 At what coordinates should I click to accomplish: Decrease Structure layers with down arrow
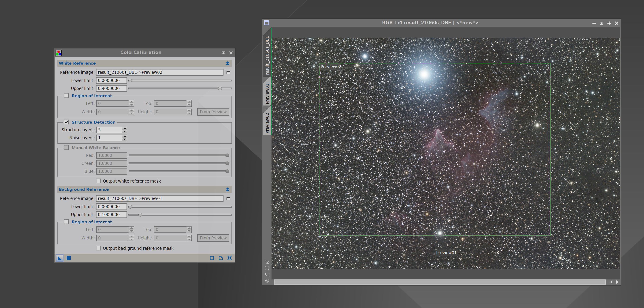[x=124, y=131]
